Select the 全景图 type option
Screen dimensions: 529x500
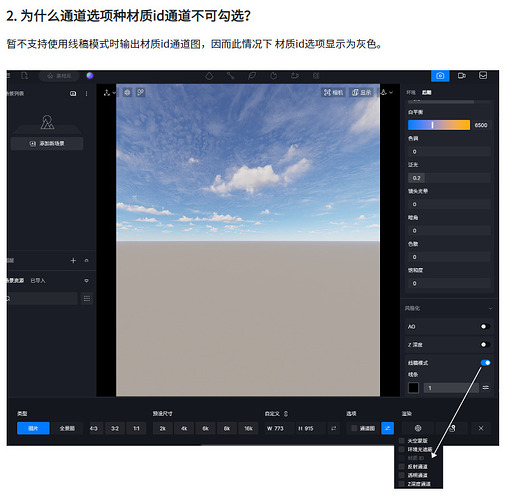click(x=67, y=428)
